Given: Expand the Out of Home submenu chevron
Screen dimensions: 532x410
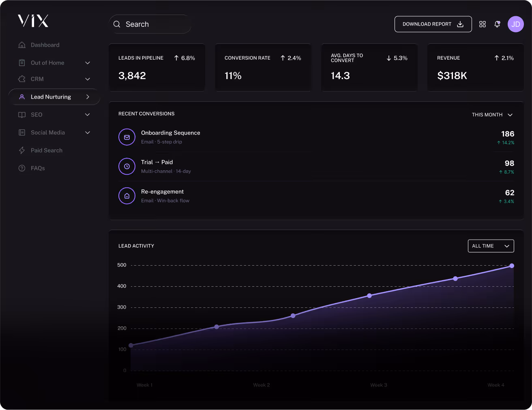Looking at the screenshot, I should pyautogui.click(x=88, y=63).
